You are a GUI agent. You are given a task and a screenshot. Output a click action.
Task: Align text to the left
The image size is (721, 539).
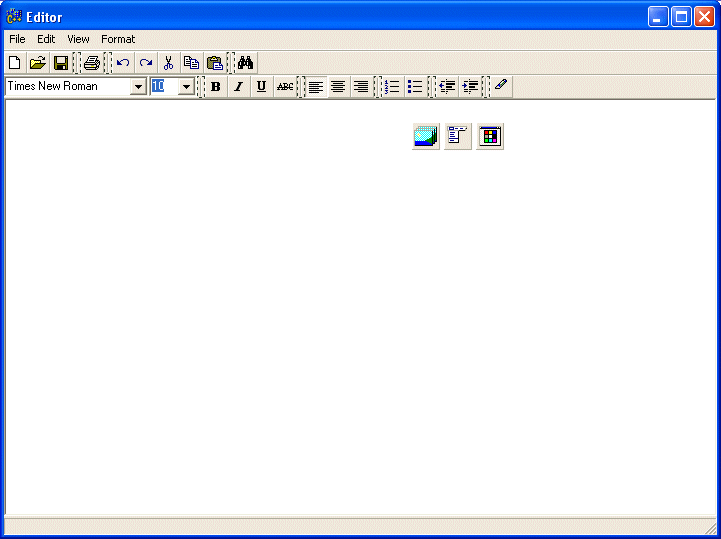coord(316,86)
